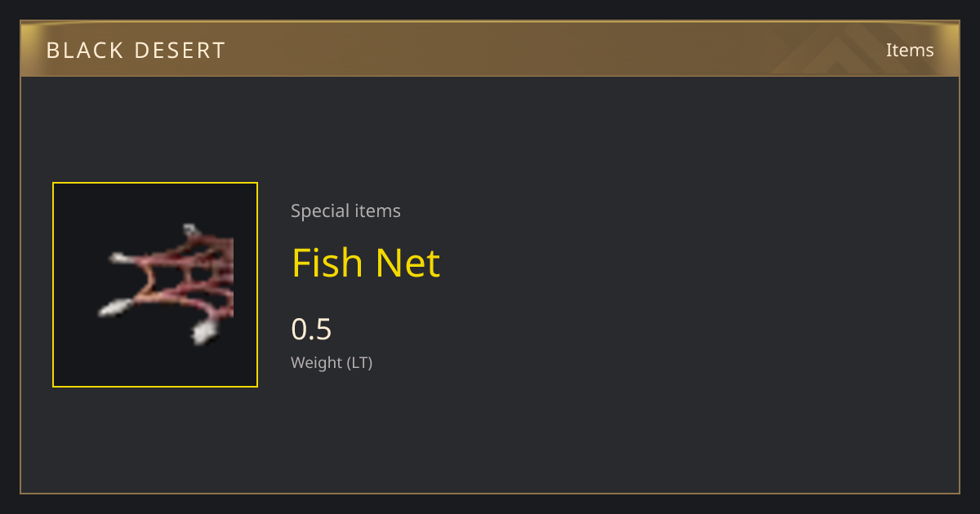Click the word Net in the title
The height and width of the screenshot is (514, 980).
408,263
